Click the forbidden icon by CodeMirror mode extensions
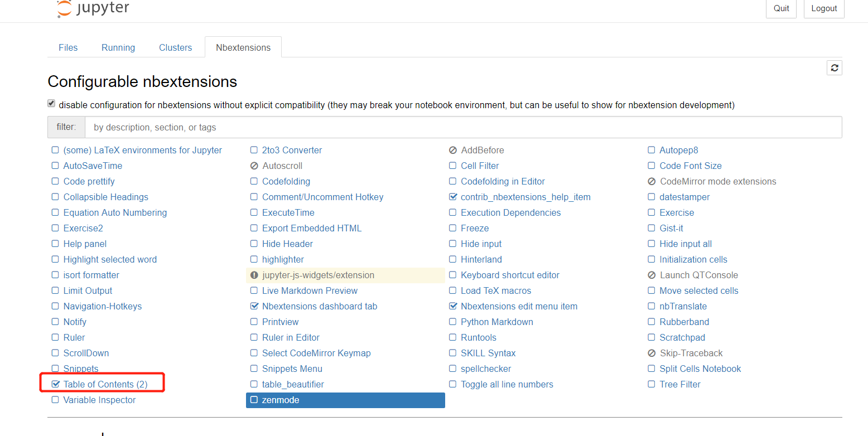Image resolution: width=868 pixels, height=436 pixels. pos(652,182)
